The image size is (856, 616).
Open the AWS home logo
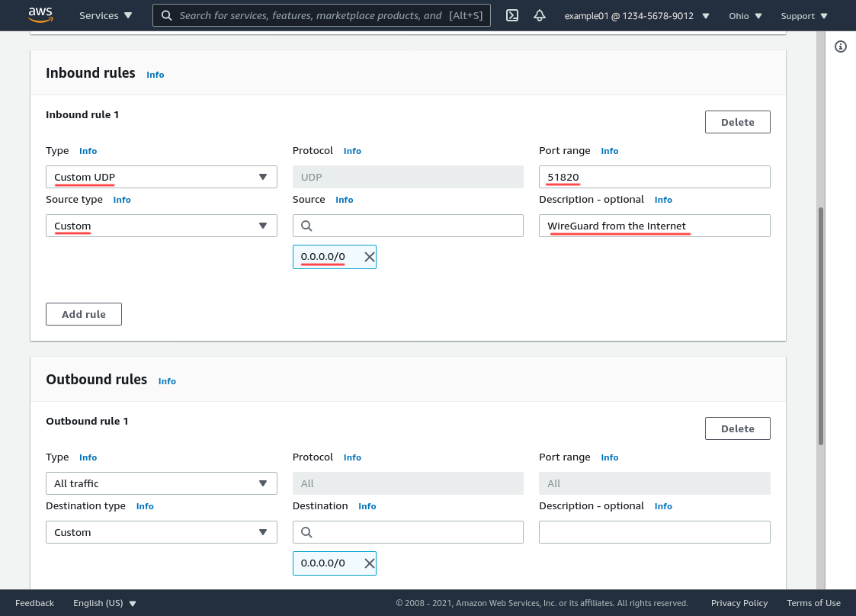coord(40,14)
